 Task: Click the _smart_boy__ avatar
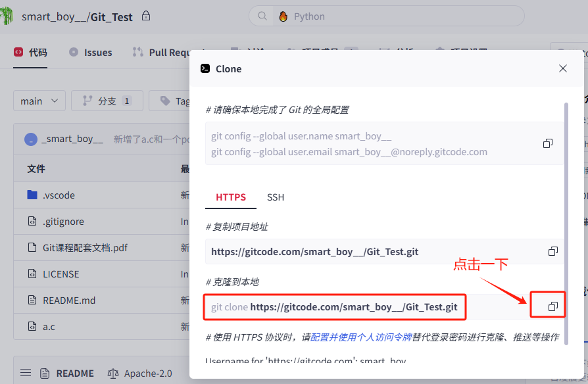[31, 139]
